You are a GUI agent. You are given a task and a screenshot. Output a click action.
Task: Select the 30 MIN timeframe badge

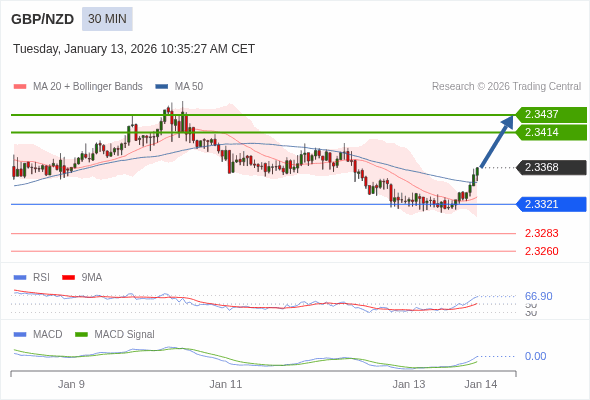click(x=107, y=19)
